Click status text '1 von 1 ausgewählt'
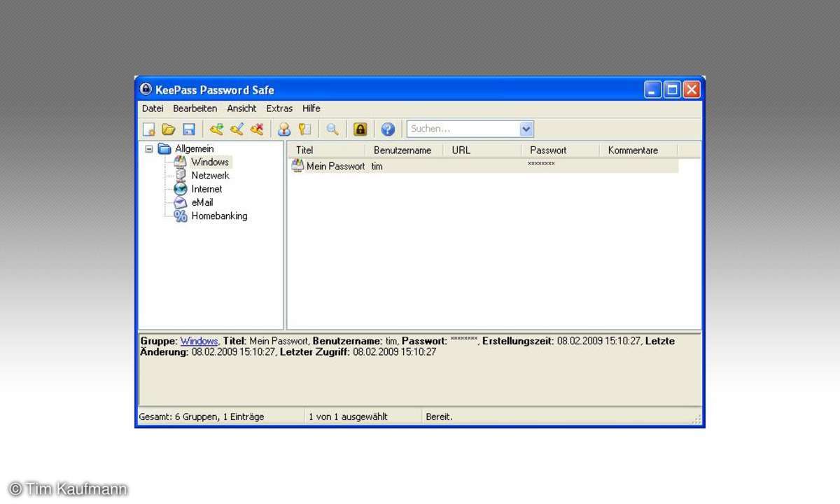The height and width of the screenshot is (504, 840). pyautogui.click(x=348, y=416)
